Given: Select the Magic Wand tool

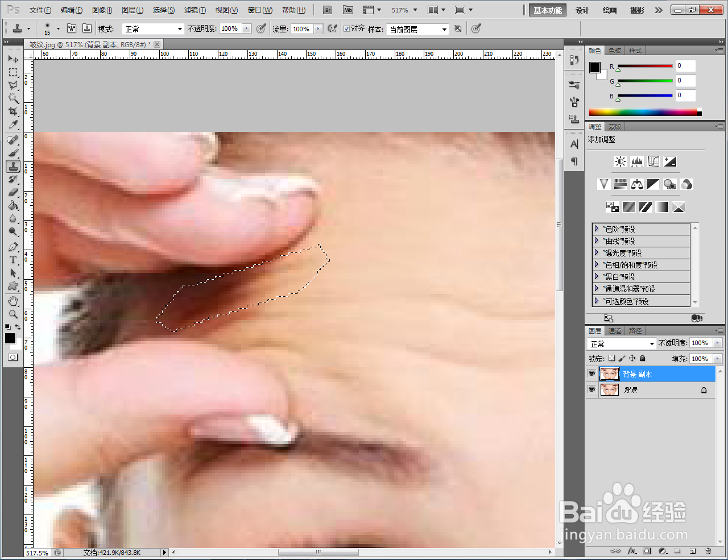Looking at the screenshot, I should point(13,98).
